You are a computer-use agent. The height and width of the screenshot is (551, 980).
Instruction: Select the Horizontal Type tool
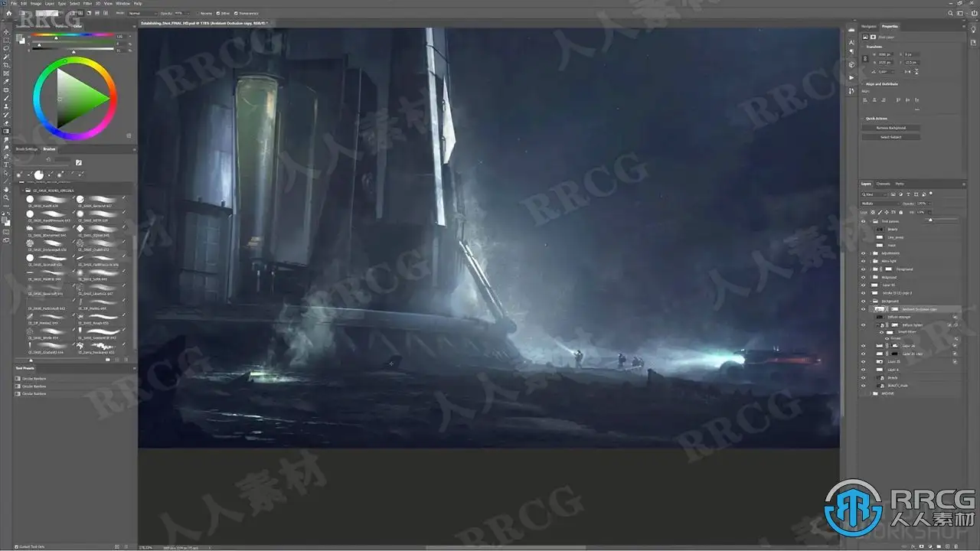click(7, 165)
